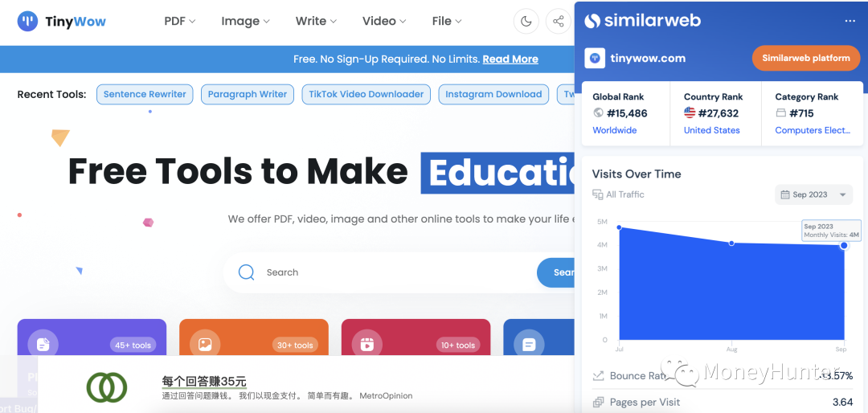
Task: Click the TinyWow brand name text
Action: (x=76, y=22)
